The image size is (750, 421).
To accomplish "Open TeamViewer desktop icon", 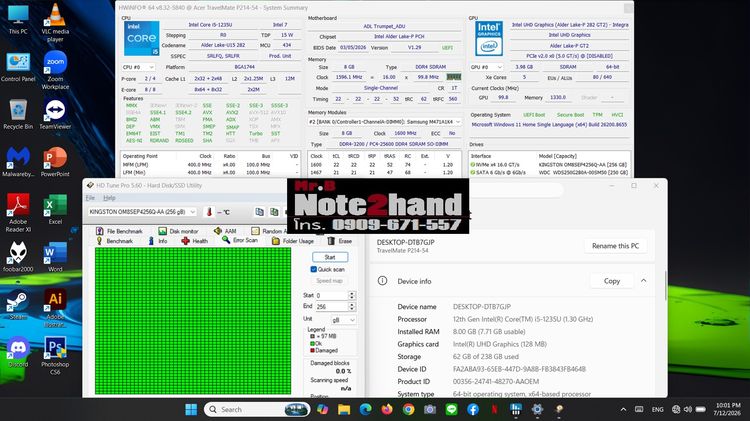I will (55, 115).
